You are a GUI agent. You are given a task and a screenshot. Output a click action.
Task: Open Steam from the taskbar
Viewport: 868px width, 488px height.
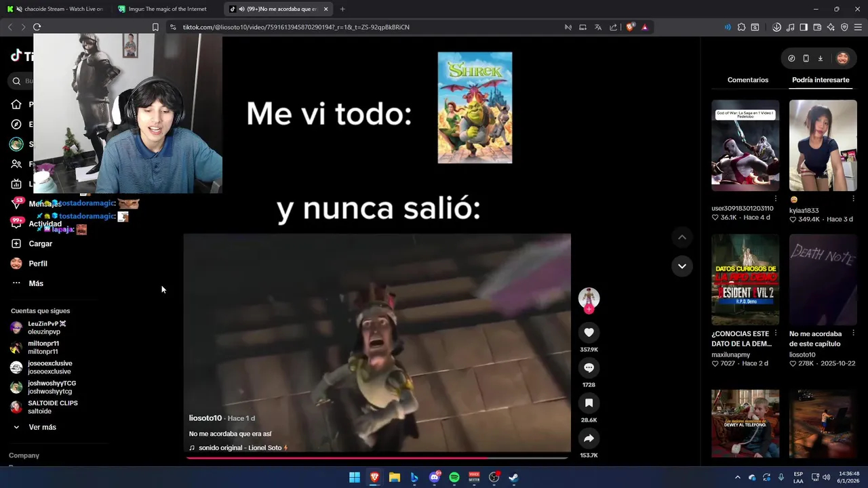[x=514, y=477]
